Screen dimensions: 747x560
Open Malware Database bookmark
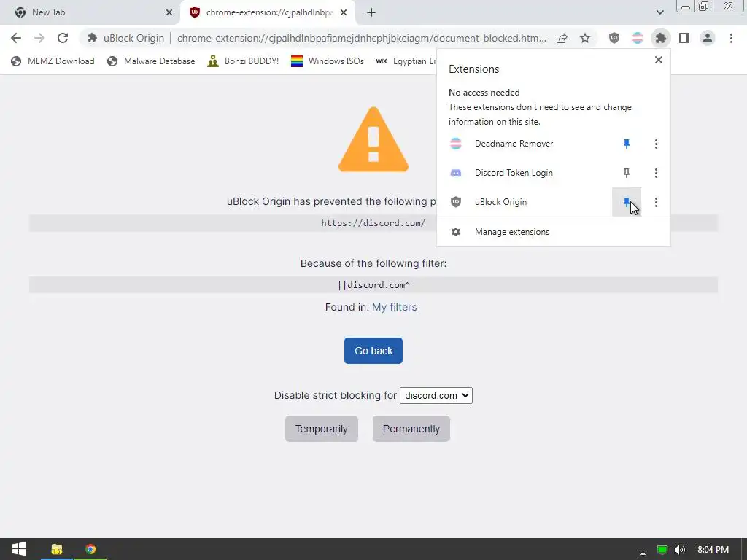[x=152, y=61]
